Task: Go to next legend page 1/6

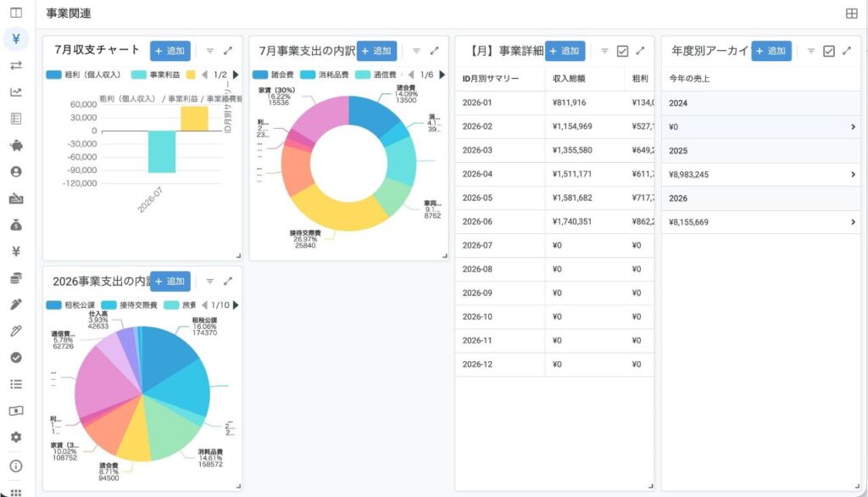Action: point(442,75)
